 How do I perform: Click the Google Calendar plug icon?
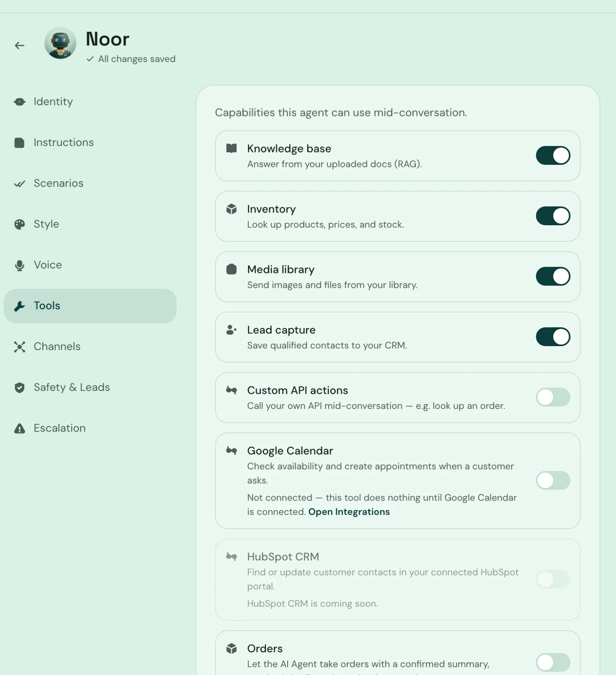coord(231,451)
